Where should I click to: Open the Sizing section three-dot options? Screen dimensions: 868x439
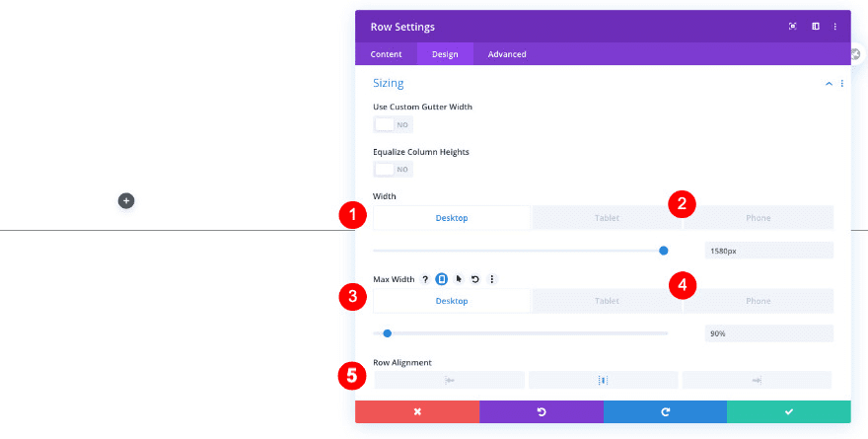click(x=841, y=84)
